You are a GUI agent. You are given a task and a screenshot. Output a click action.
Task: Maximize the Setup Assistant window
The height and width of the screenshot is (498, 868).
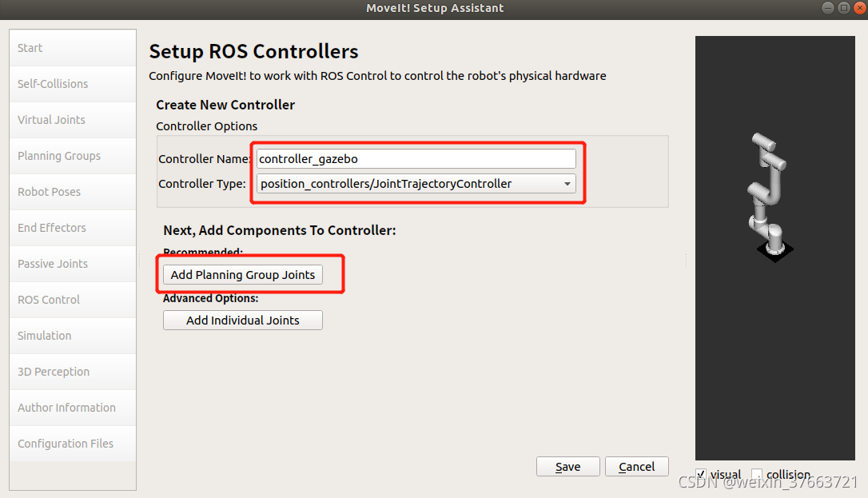click(844, 8)
